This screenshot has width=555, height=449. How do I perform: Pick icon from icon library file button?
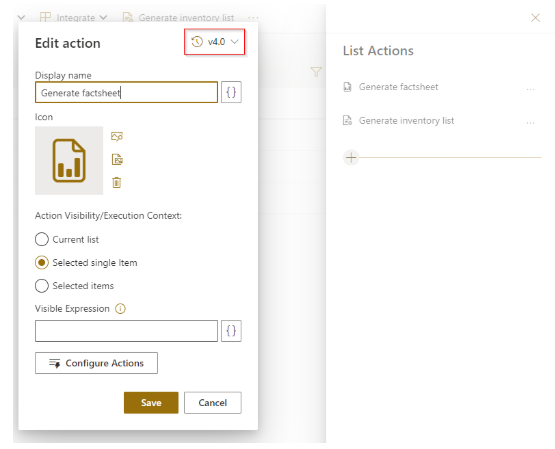[117, 160]
